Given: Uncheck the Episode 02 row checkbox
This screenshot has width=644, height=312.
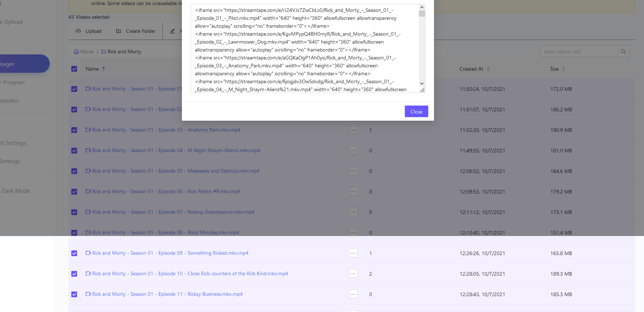Looking at the screenshot, I should (x=74, y=110).
